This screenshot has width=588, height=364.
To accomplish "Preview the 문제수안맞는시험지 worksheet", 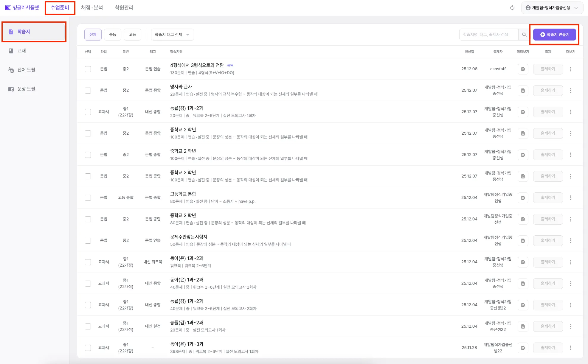I will click(x=523, y=241).
